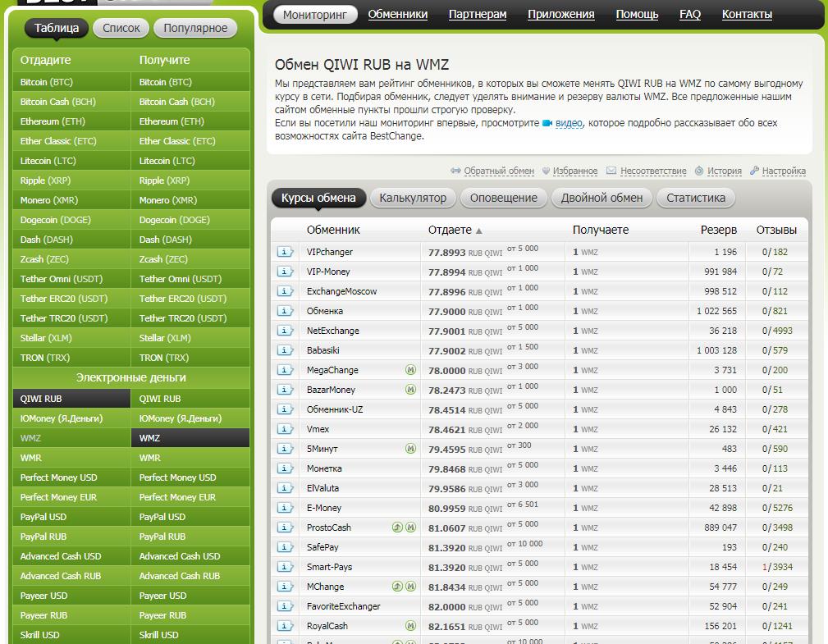Switch to Таблица view tab
Screen dimensions: 828x644
pos(57,28)
